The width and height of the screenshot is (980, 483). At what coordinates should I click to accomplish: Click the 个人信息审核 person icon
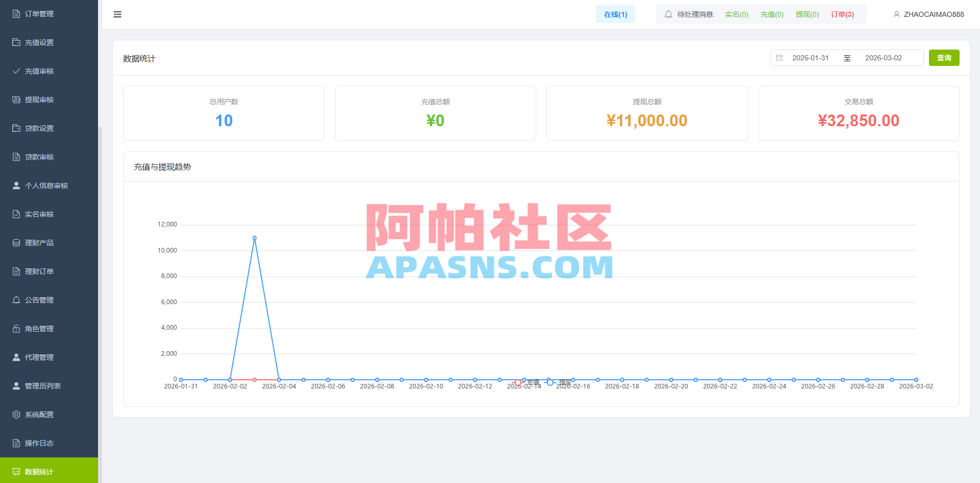click(x=16, y=186)
